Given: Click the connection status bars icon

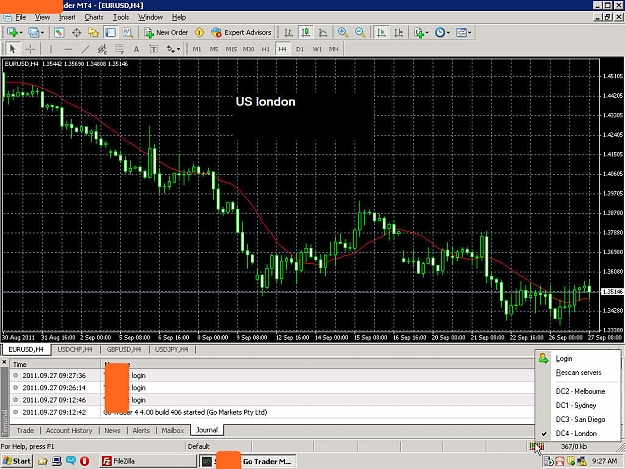Looking at the screenshot, I should pyautogui.click(x=537, y=446).
